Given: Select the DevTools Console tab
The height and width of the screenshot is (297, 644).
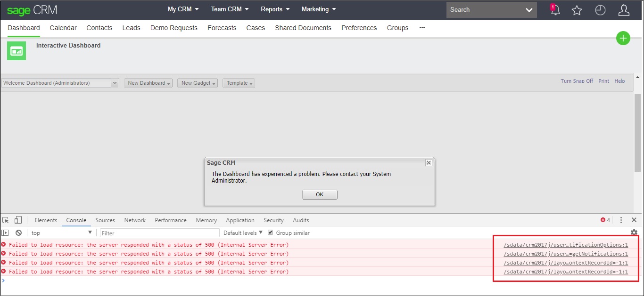Looking at the screenshot, I should [x=76, y=220].
